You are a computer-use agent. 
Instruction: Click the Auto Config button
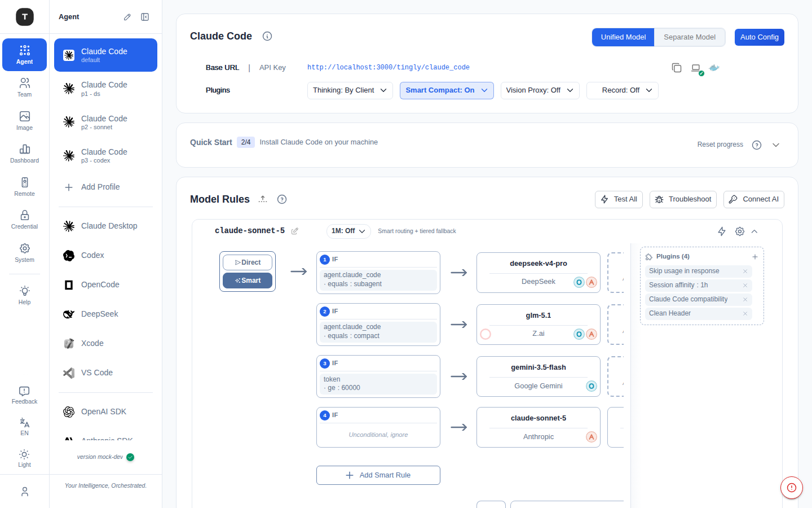click(x=759, y=37)
